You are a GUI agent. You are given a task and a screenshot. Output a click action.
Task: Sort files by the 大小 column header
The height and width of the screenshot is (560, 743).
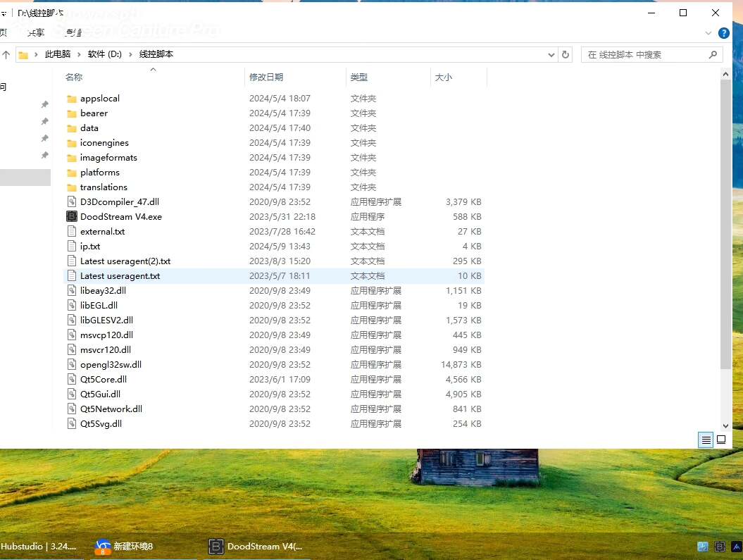tap(444, 77)
